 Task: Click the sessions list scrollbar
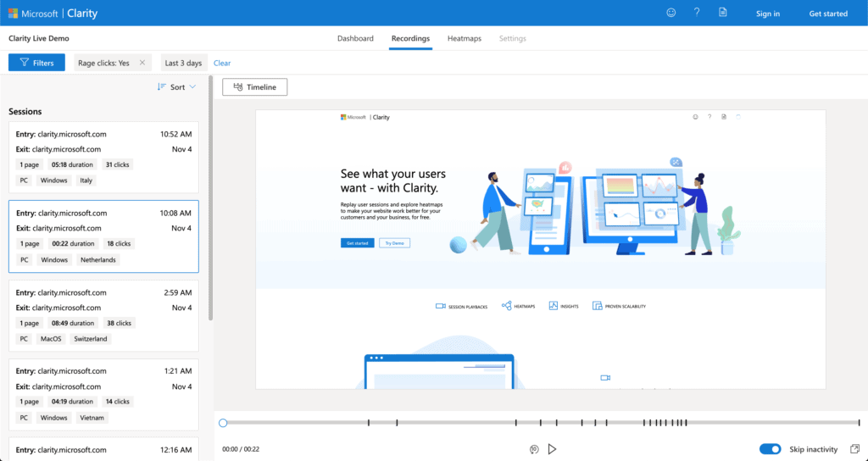[x=210, y=197]
